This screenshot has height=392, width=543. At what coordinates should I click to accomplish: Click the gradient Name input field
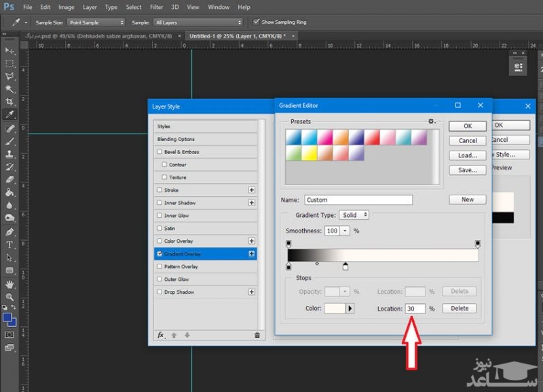(358, 200)
